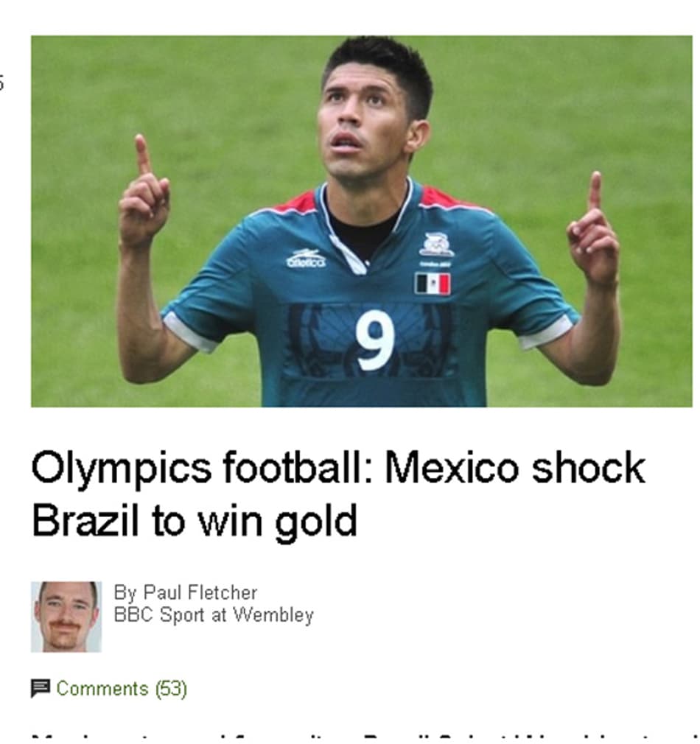Viewport: 700px width, 744px height.
Task: Click the 'BBC Sport at Wembley' text
Action: (214, 615)
